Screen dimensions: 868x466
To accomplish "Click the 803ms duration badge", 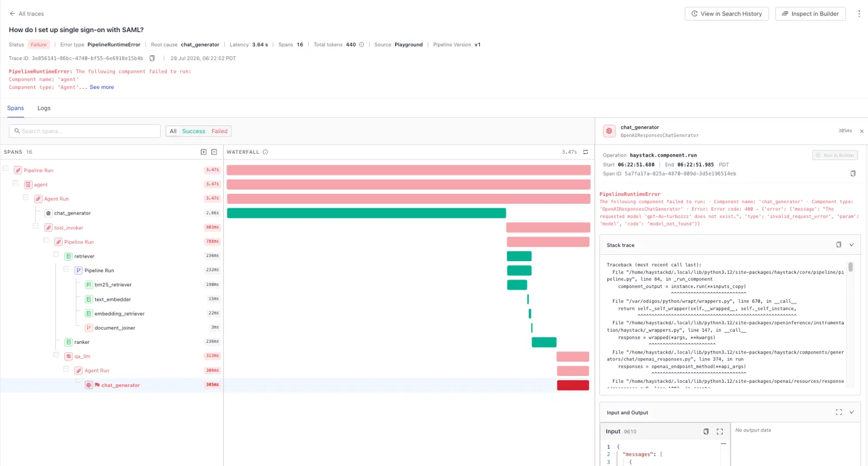I will tap(212, 227).
